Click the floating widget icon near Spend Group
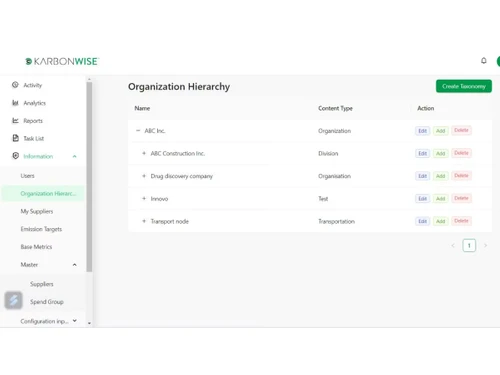Viewport: 500px width, 375px height. [x=13, y=300]
